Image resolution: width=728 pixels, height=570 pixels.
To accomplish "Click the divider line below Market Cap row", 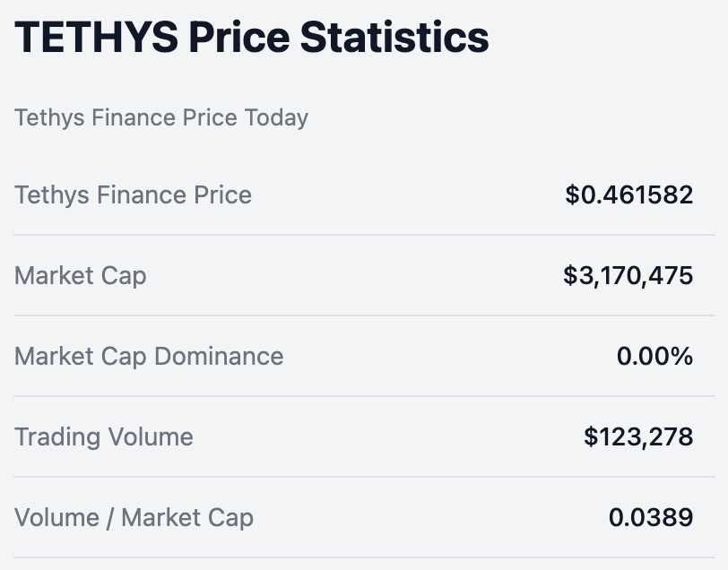I will pyautogui.click(x=364, y=315).
